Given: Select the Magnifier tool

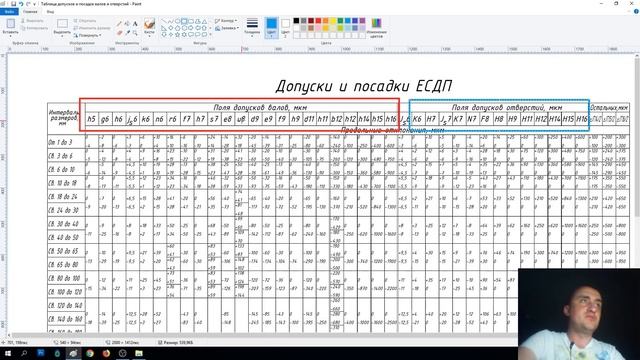Looking at the screenshot, I should pos(135,32).
